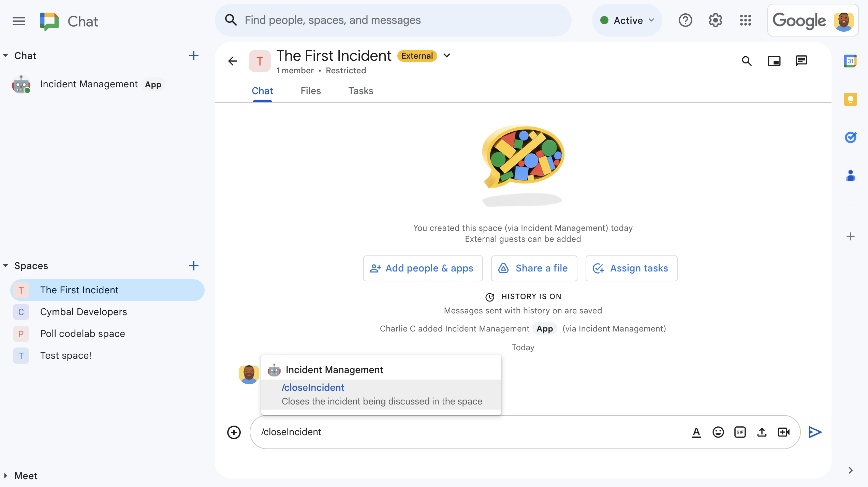The image size is (868, 487).
Task: Select the Files tab
Action: 311,91
